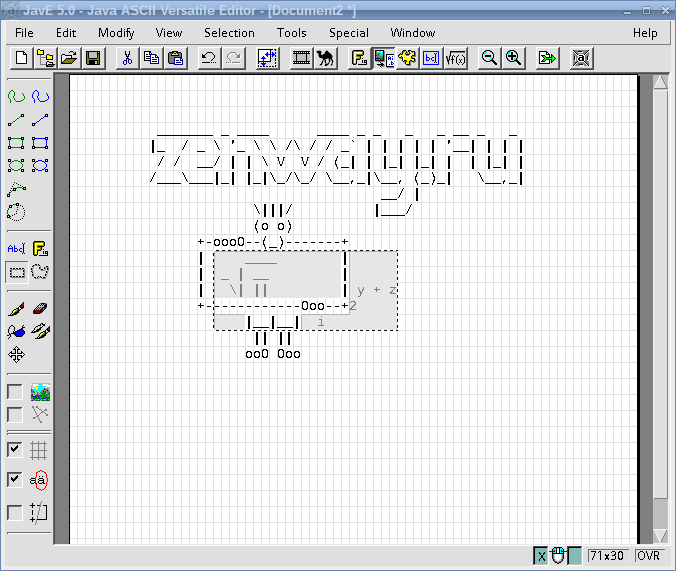Open the FIGlet text tool in toolbar

pyautogui.click(x=359, y=58)
